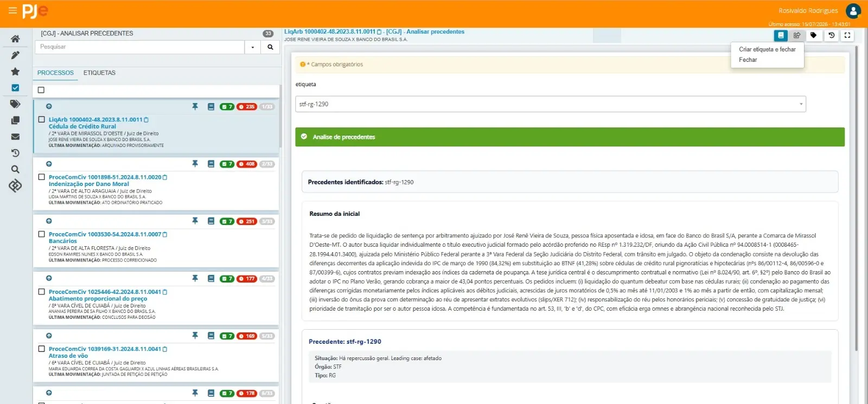Pin the ProceComCiv 1025446-42.2024 process

pyautogui.click(x=195, y=279)
